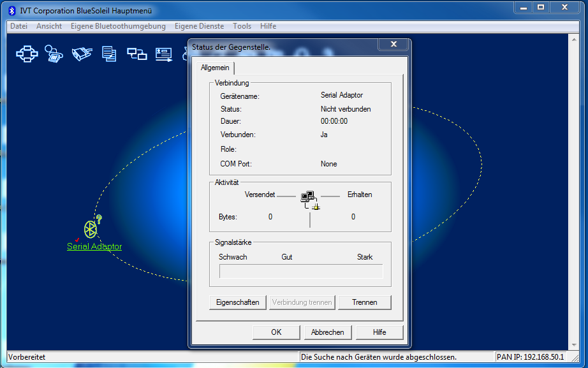This screenshot has height=368, width=588.
Task: Click the Abbrechen button
Action: (327, 332)
